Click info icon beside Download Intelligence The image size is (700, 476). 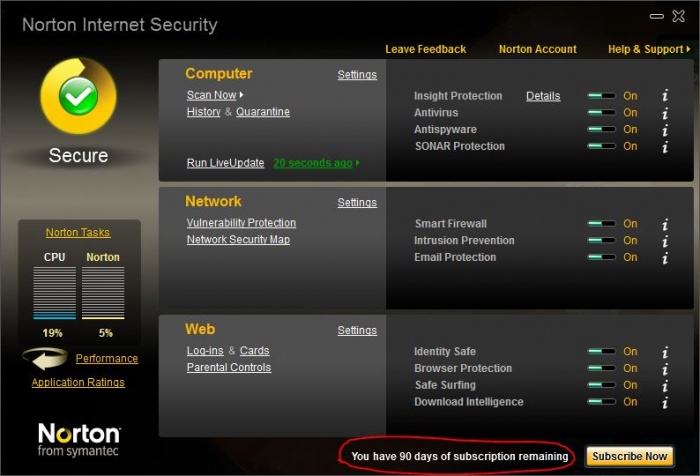point(664,402)
